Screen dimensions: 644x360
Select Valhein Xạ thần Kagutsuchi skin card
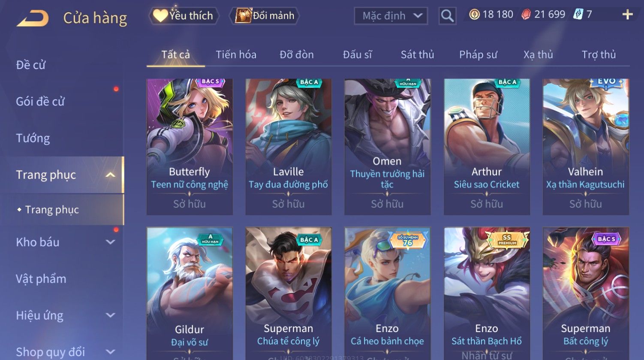coord(585,147)
